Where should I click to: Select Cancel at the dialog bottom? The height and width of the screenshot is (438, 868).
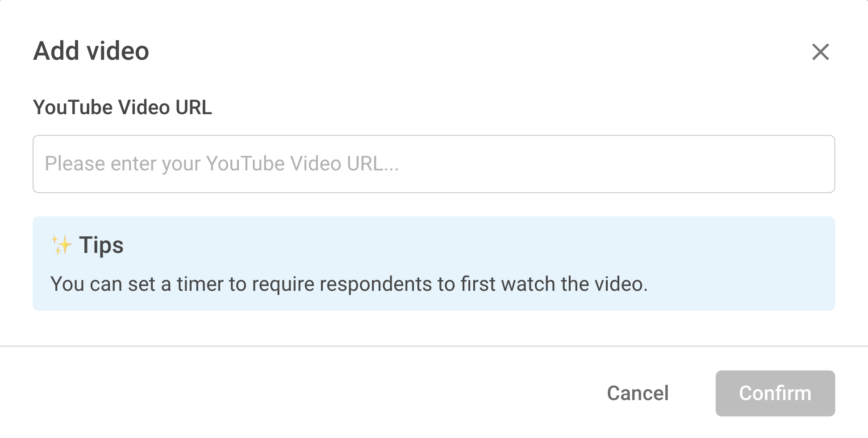(x=638, y=393)
